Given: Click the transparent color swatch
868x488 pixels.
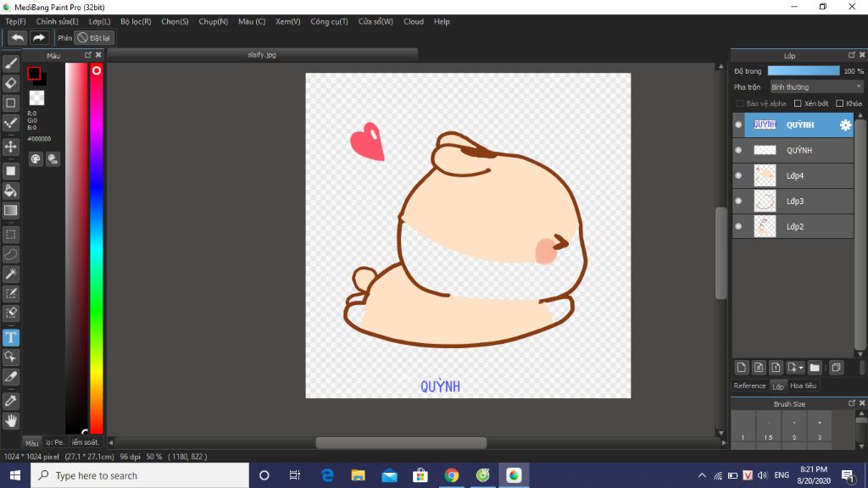Looking at the screenshot, I should coord(36,98).
